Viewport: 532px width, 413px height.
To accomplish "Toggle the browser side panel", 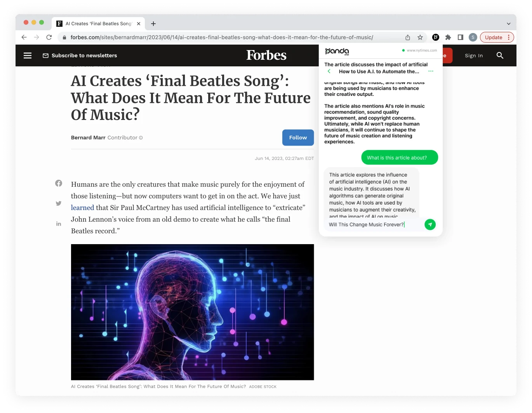I will 461,37.
